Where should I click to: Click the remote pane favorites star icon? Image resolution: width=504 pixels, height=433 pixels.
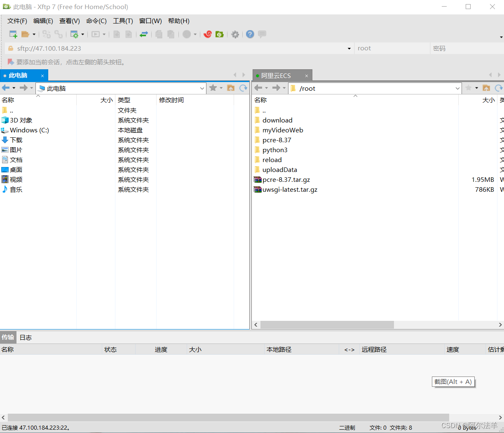coord(469,88)
